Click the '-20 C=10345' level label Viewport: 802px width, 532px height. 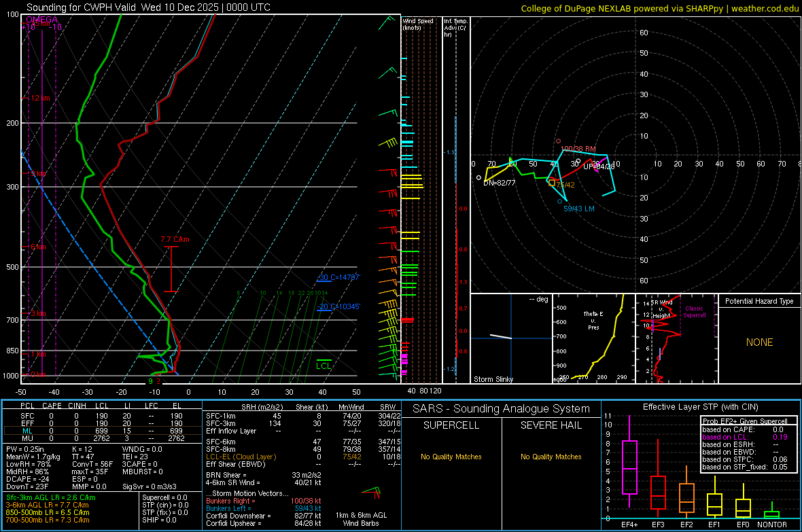(338, 306)
